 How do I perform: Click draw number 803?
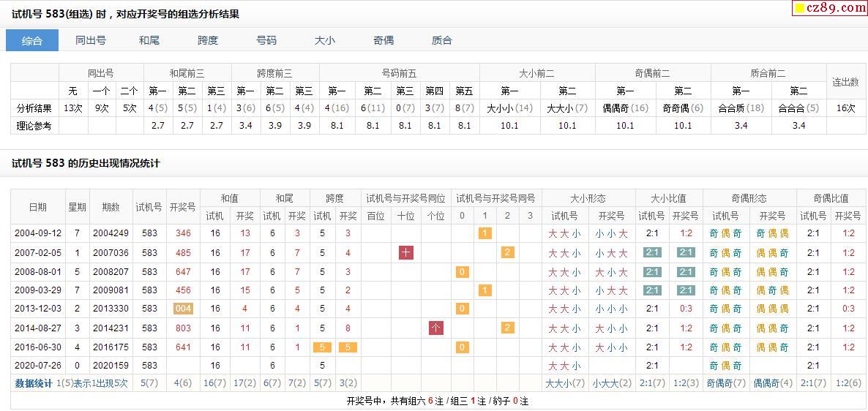[183, 328]
